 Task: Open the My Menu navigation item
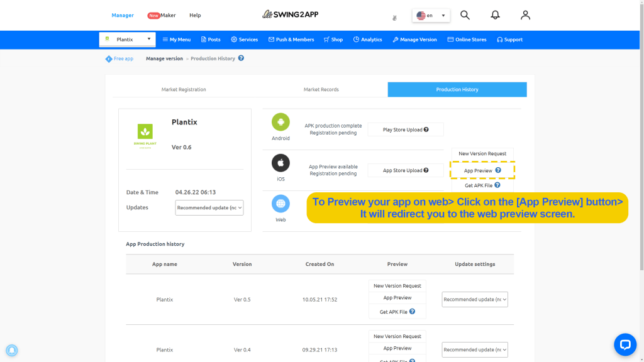(x=177, y=40)
